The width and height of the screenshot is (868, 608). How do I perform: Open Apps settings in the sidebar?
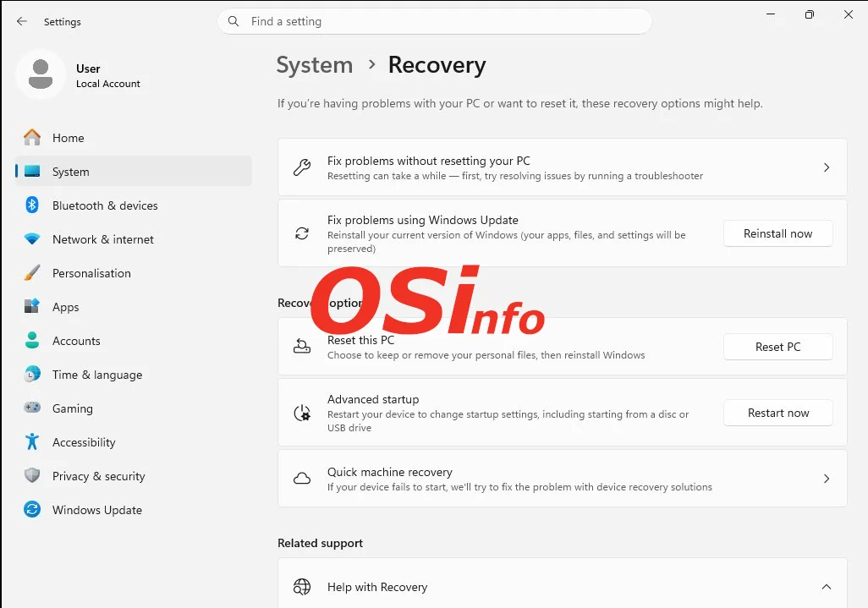[x=65, y=307]
